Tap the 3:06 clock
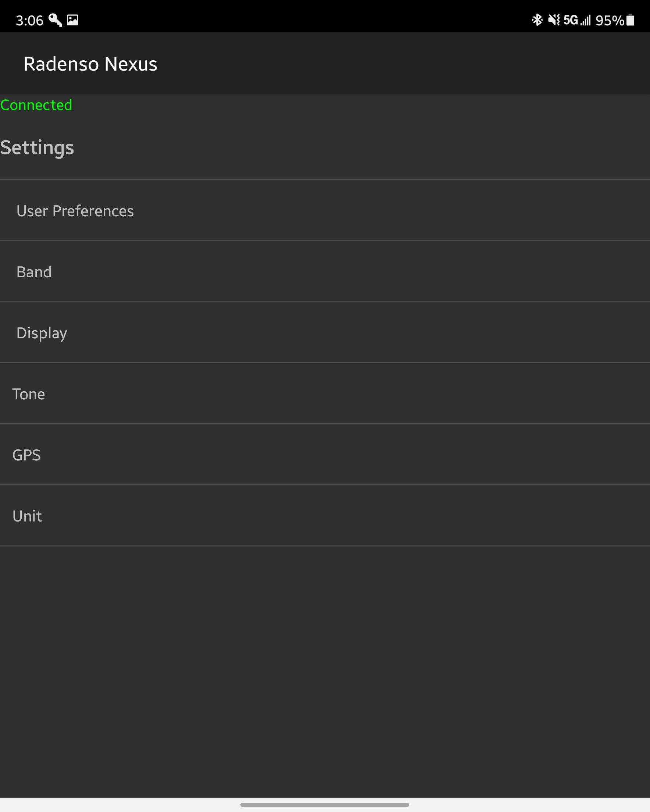Screen dimensions: 650x812 click(29, 20)
